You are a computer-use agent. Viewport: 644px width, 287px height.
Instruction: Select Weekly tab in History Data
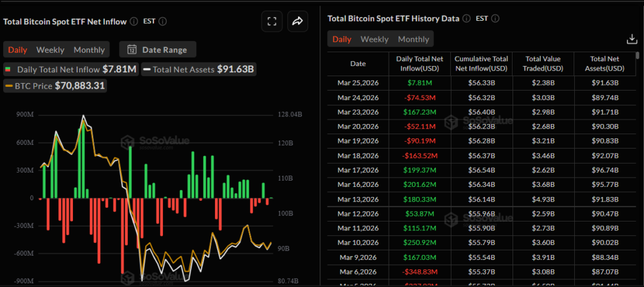pos(374,39)
